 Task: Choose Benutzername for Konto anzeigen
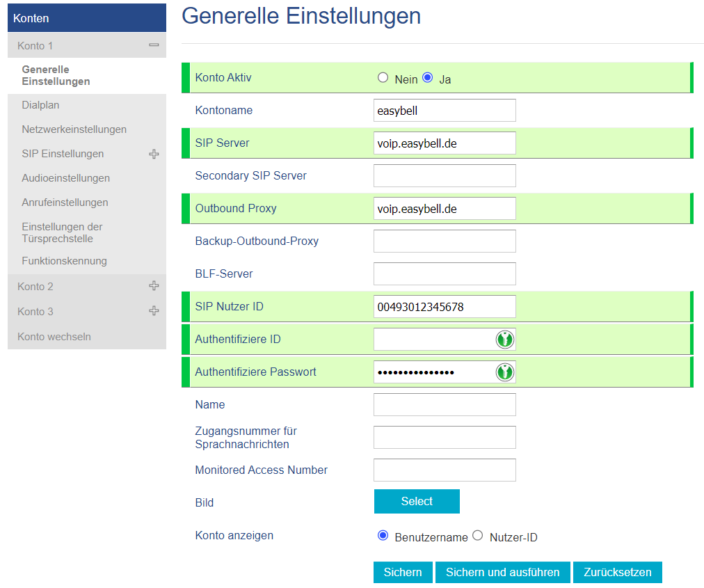click(383, 536)
